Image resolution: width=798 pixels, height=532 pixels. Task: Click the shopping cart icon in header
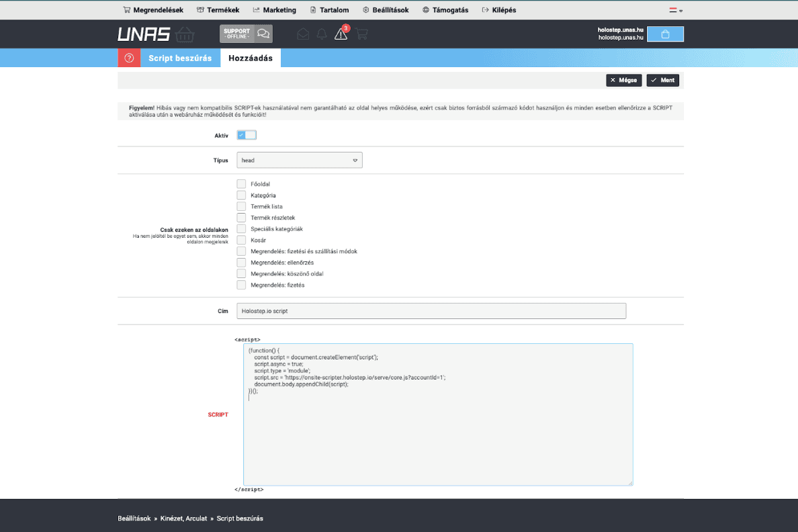point(361,34)
